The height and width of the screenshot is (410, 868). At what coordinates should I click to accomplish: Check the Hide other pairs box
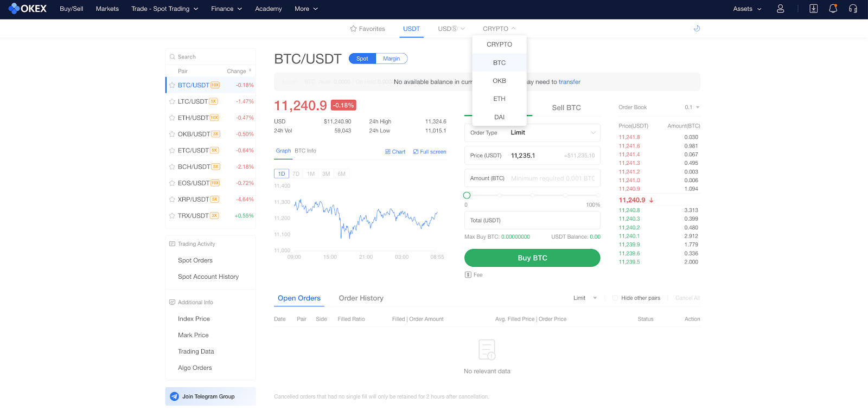pos(615,298)
